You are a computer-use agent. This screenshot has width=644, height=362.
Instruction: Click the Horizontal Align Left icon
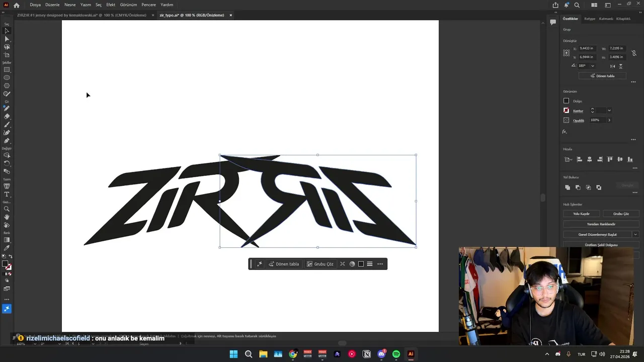point(579,159)
